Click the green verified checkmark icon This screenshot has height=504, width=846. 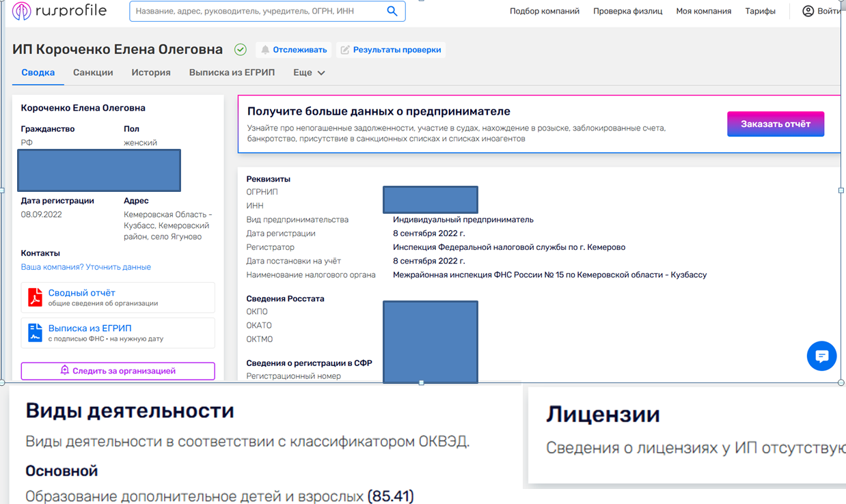pos(241,49)
